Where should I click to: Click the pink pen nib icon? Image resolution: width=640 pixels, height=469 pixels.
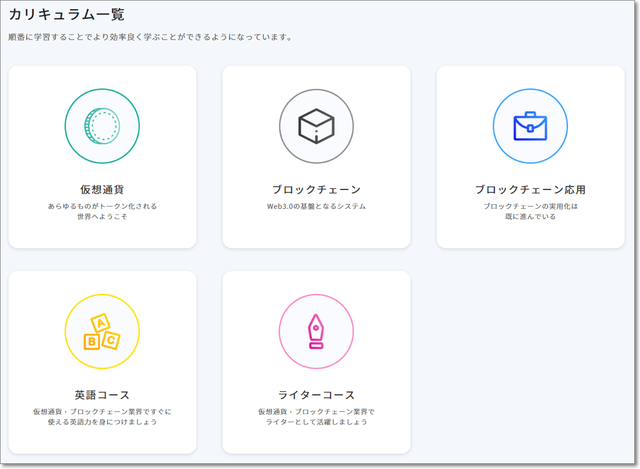click(x=316, y=331)
